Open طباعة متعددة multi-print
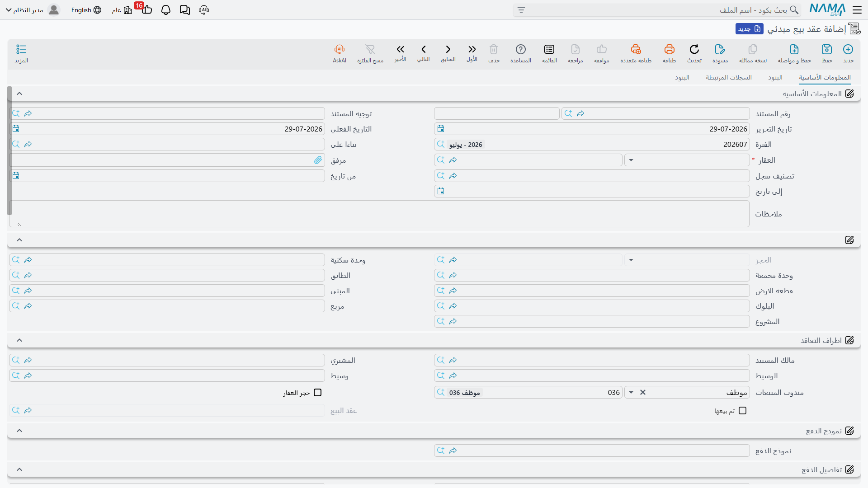Screen dimensions: 868x488 coord(636,53)
